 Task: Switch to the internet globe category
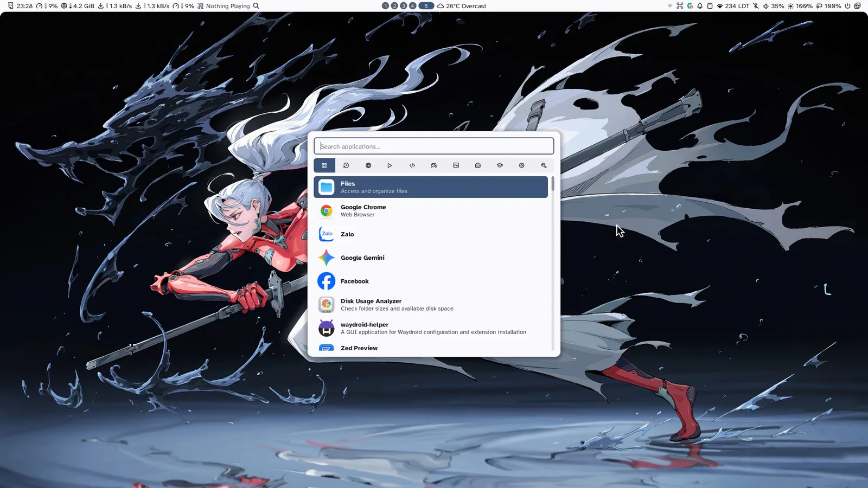point(368,165)
